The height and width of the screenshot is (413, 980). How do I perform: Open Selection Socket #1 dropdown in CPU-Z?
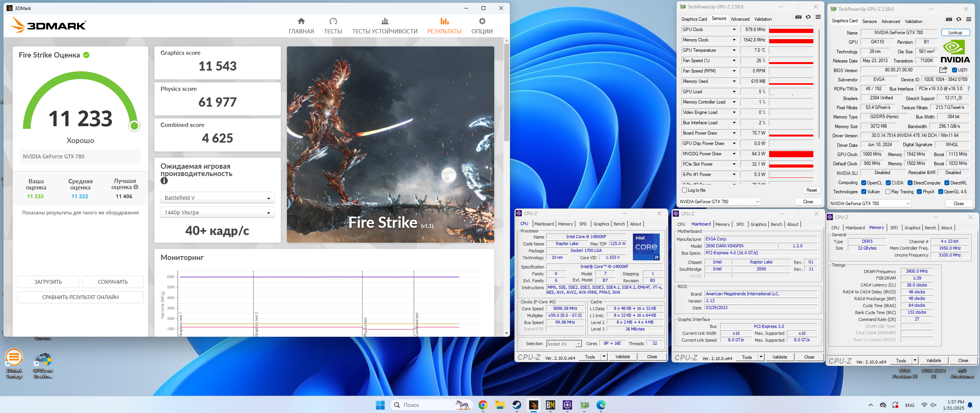564,344
